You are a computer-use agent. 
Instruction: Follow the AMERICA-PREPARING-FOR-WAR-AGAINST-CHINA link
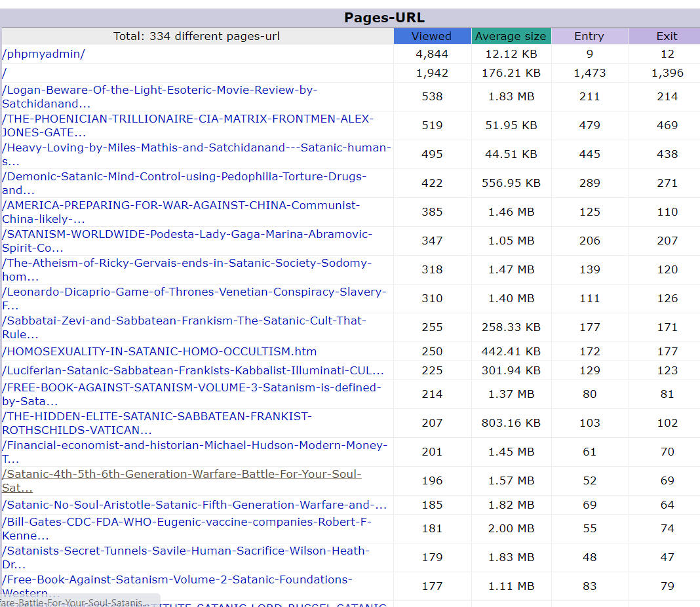(x=181, y=212)
